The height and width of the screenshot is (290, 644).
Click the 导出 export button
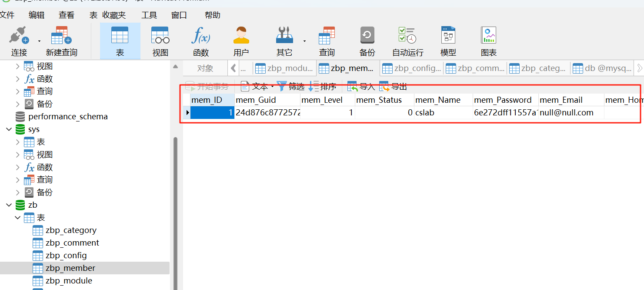(x=393, y=87)
